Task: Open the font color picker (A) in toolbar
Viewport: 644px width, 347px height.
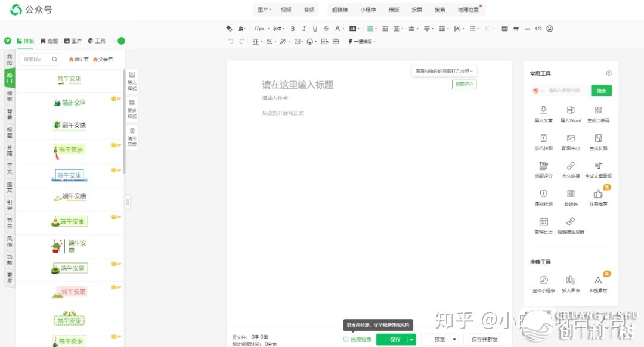Action: pyautogui.click(x=337, y=29)
